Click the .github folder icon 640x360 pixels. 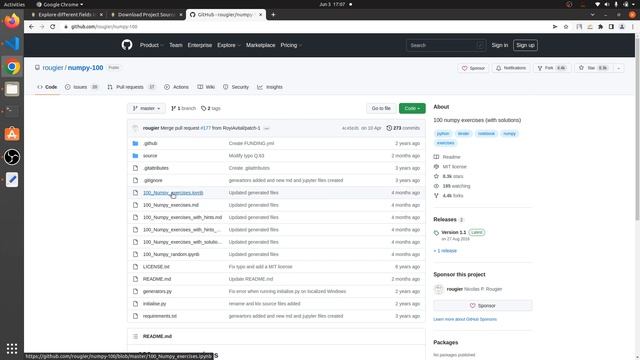pyautogui.click(x=136, y=143)
